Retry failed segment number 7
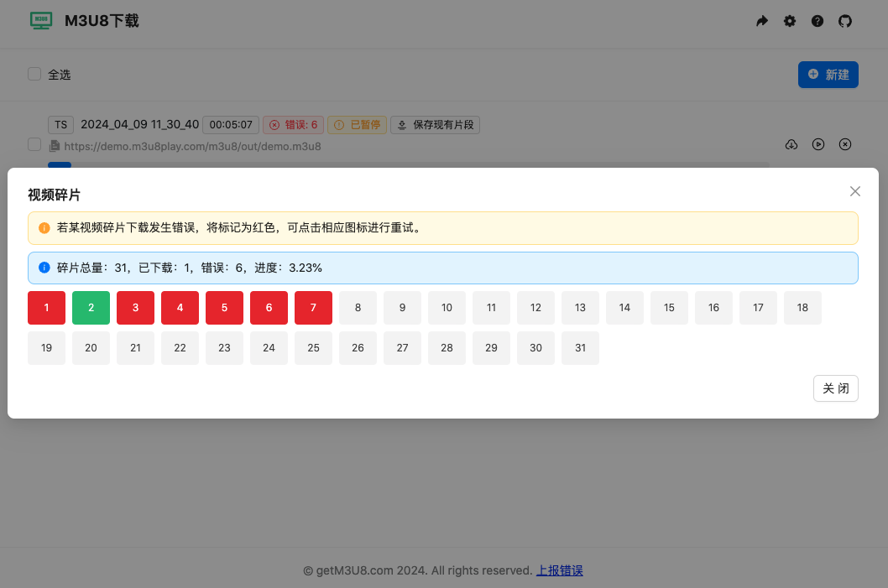 click(313, 308)
